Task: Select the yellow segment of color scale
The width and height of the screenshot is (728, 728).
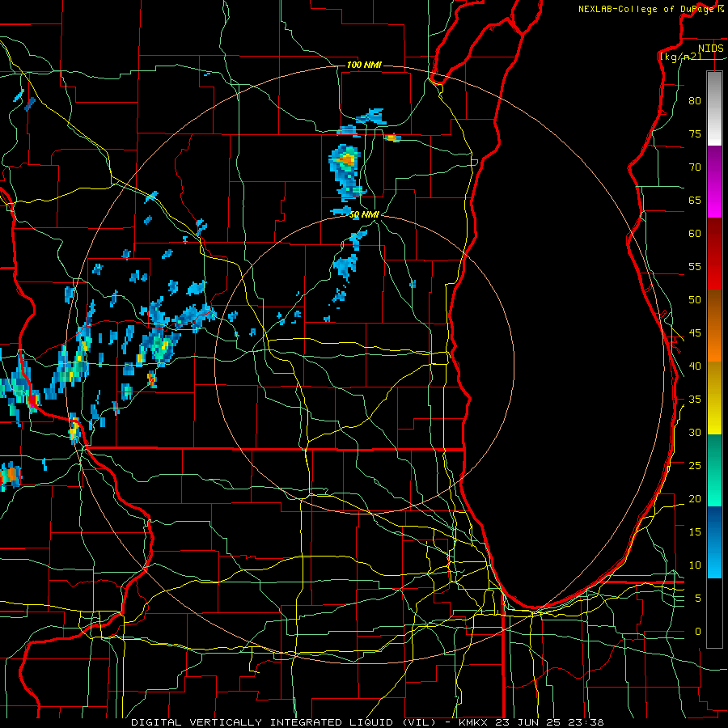Action: coord(714,398)
